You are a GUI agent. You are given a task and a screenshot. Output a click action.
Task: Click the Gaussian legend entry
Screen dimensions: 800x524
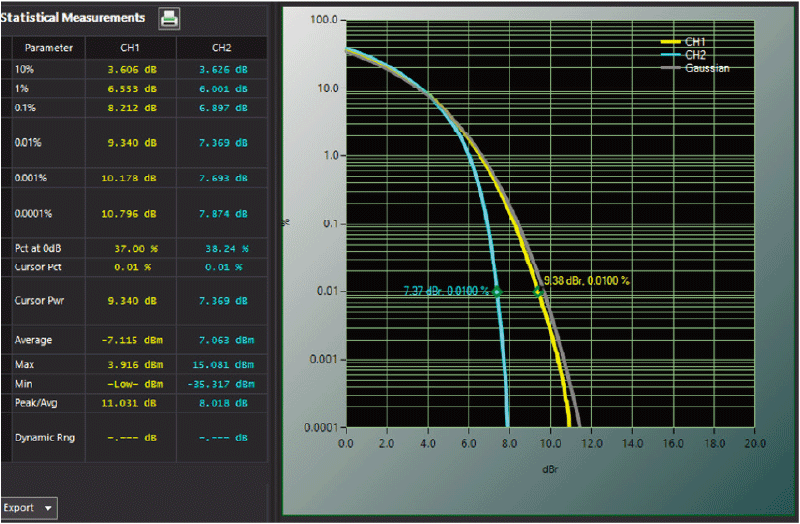[x=707, y=68]
